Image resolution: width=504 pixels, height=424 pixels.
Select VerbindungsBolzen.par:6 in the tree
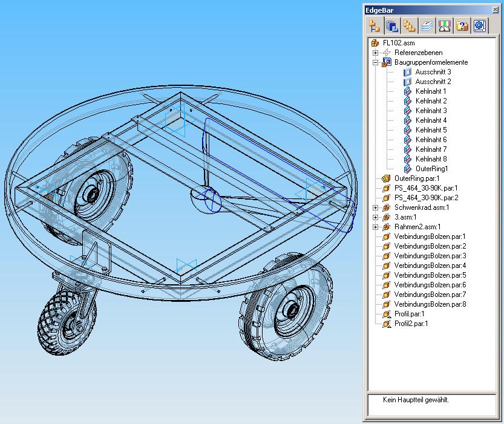(x=430, y=285)
